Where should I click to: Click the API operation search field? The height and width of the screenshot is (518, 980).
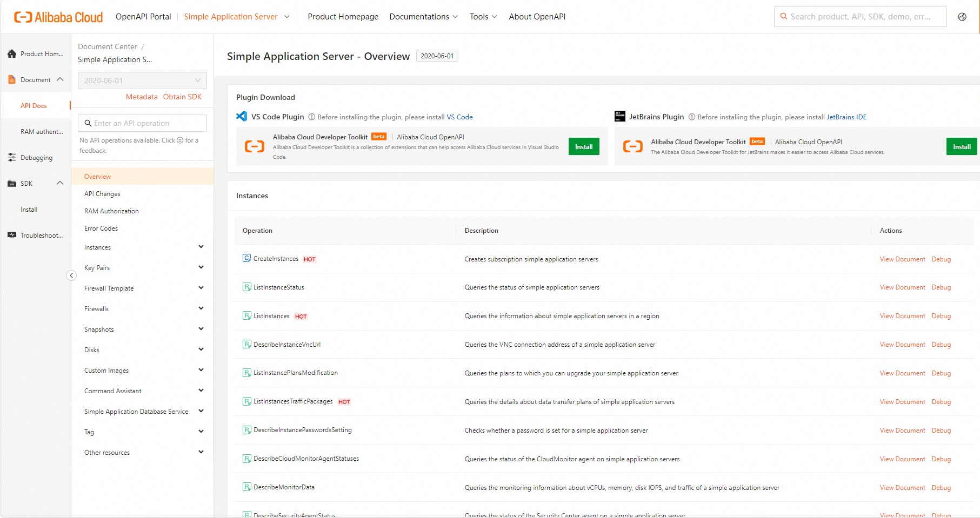click(142, 123)
